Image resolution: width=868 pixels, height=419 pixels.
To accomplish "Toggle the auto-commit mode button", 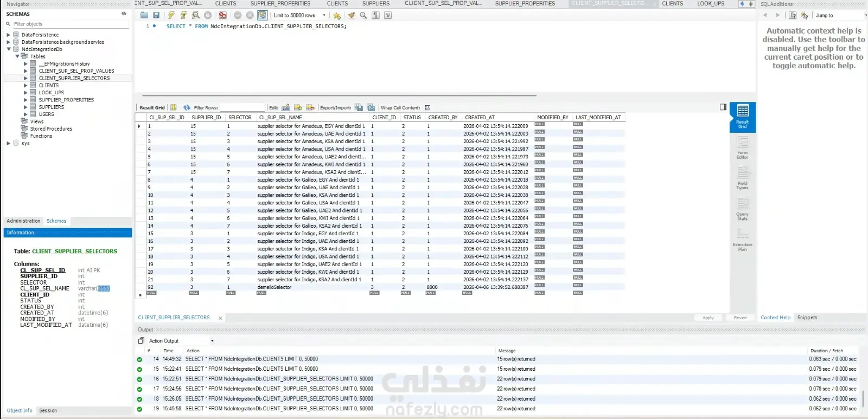I will click(x=263, y=15).
